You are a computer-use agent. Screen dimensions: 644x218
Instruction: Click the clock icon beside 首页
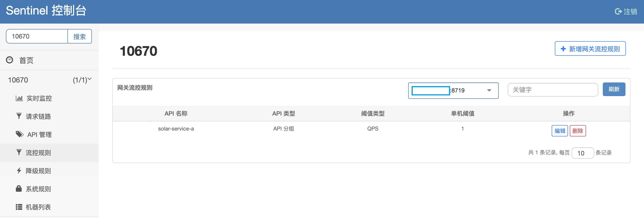(x=9, y=60)
